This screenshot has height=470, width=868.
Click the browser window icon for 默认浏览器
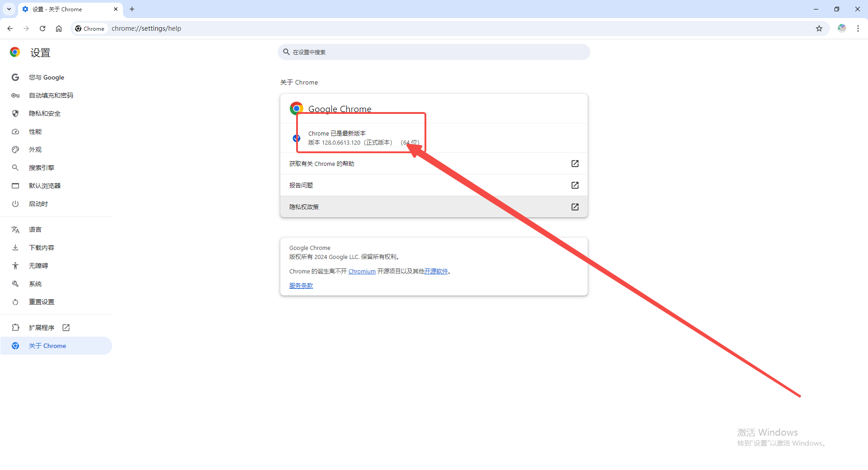point(15,186)
